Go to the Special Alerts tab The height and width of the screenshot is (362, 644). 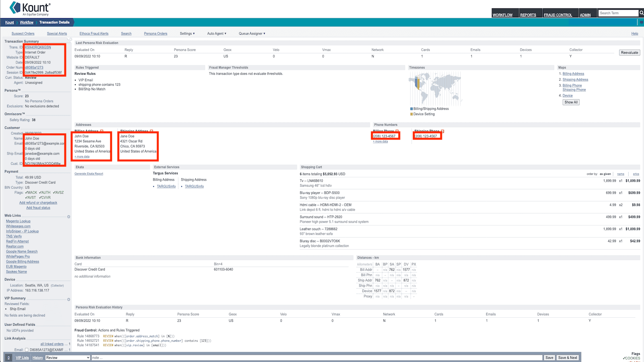pos(57,33)
